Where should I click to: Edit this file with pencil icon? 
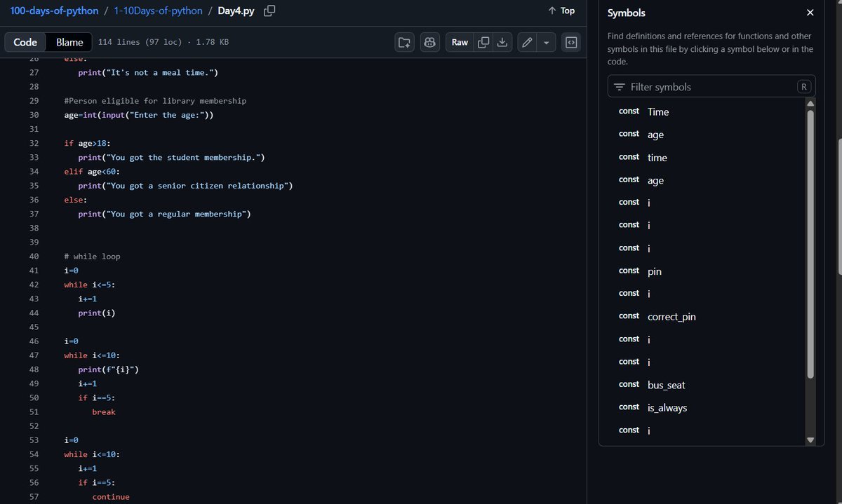(x=527, y=42)
